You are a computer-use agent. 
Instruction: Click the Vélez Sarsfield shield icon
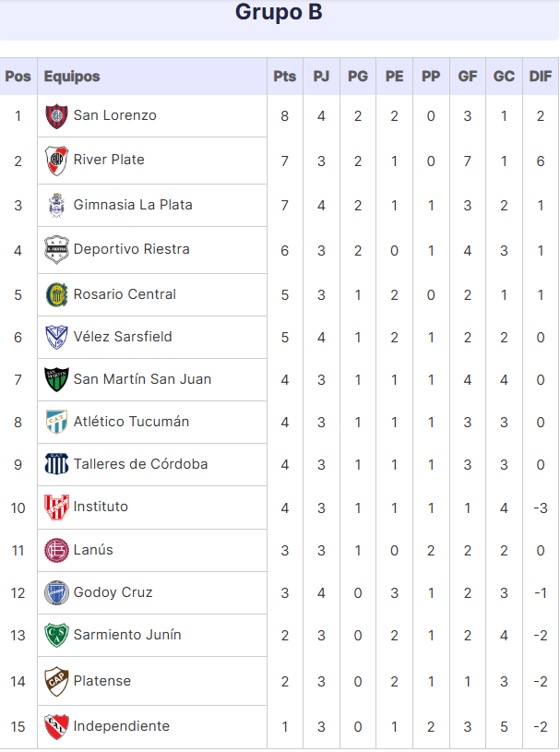(x=56, y=337)
